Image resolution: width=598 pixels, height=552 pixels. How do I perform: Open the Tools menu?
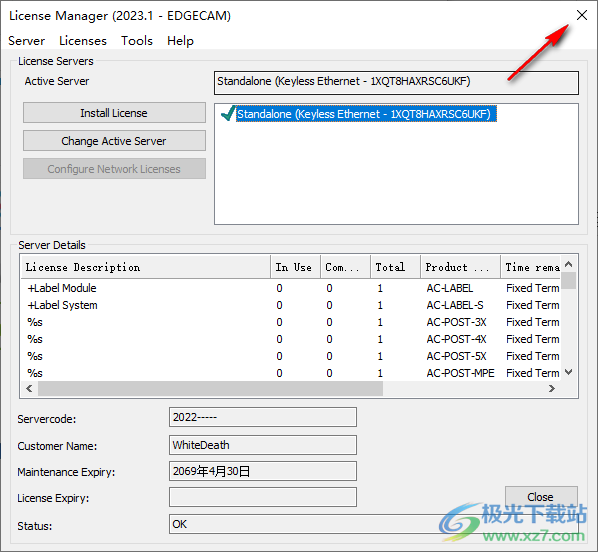tap(137, 41)
